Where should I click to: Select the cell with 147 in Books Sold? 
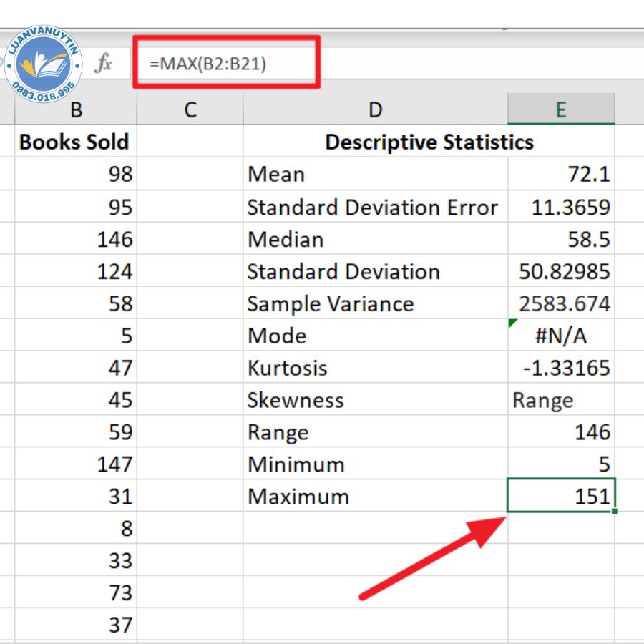pos(75,464)
